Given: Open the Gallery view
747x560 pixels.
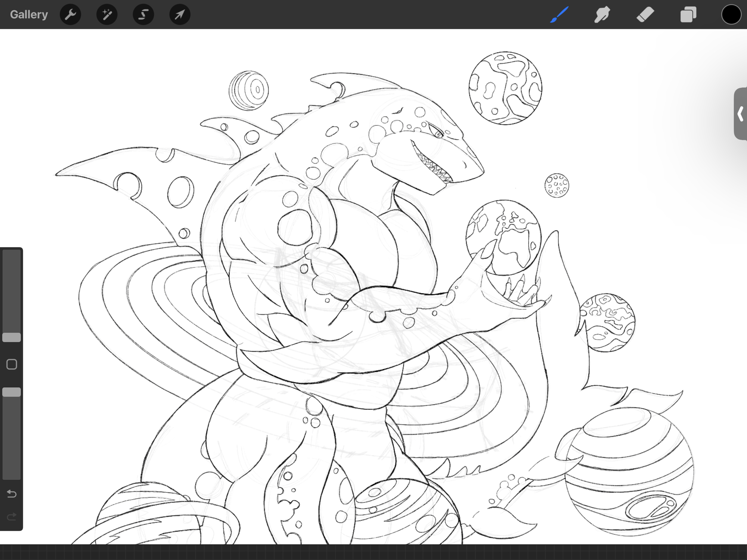Looking at the screenshot, I should (29, 15).
